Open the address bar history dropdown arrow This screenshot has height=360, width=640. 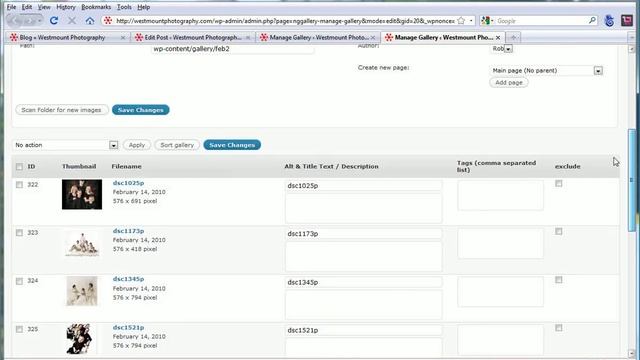[x=471, y=20]
